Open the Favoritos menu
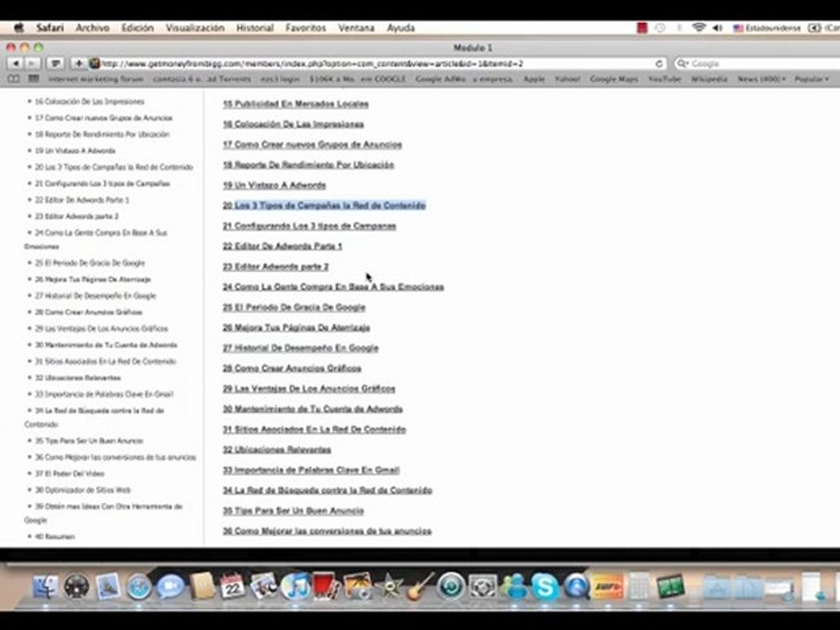This screenshot has width=840, height=630. click(305, 28)
